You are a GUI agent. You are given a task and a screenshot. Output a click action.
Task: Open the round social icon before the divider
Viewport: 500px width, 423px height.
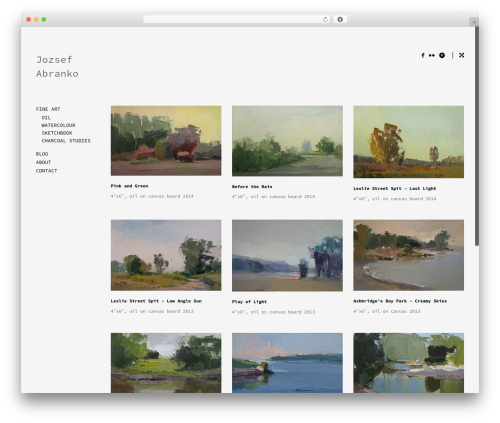442,55
